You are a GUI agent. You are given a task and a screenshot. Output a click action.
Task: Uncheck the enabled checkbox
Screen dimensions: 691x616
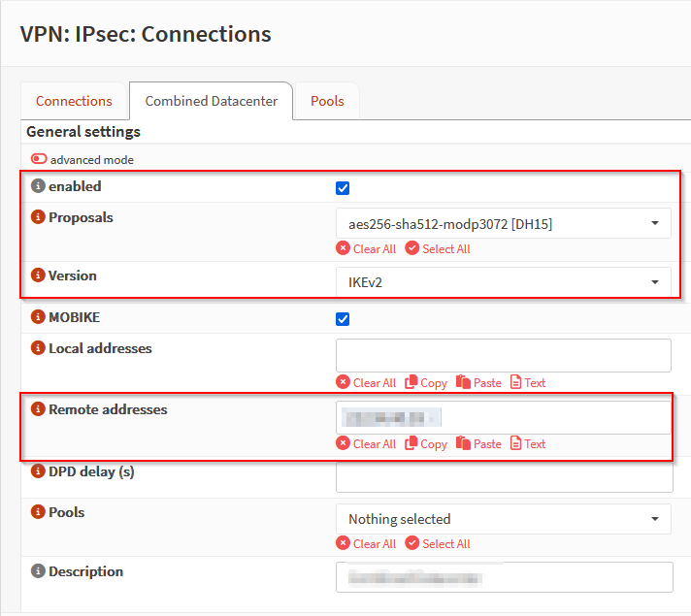click(x=343, y=188)
